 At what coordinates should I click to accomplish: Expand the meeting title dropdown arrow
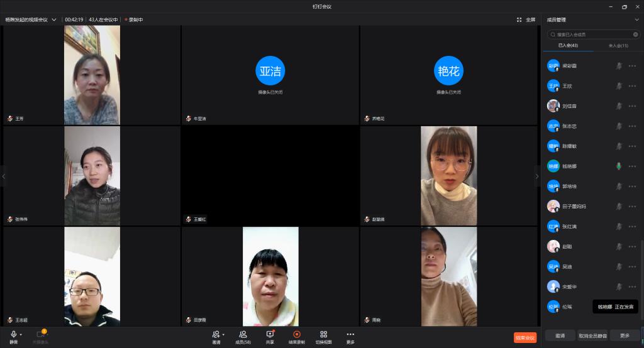pos(54,19)
